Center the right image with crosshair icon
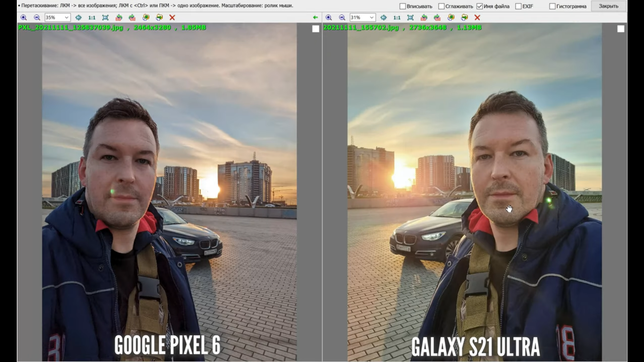 click(383, 17)
